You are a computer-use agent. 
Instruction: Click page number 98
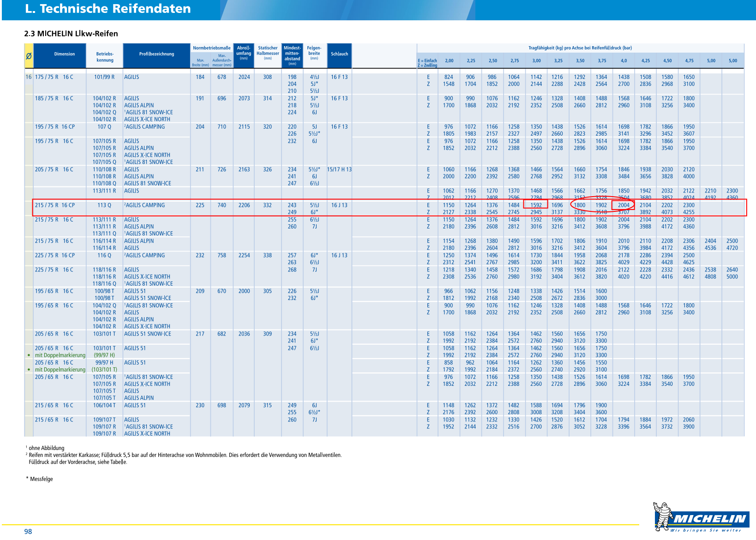pyautogui.click(x=28, y=531)
